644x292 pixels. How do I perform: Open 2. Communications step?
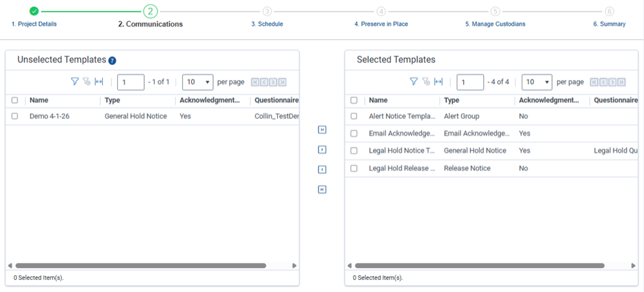151,24
